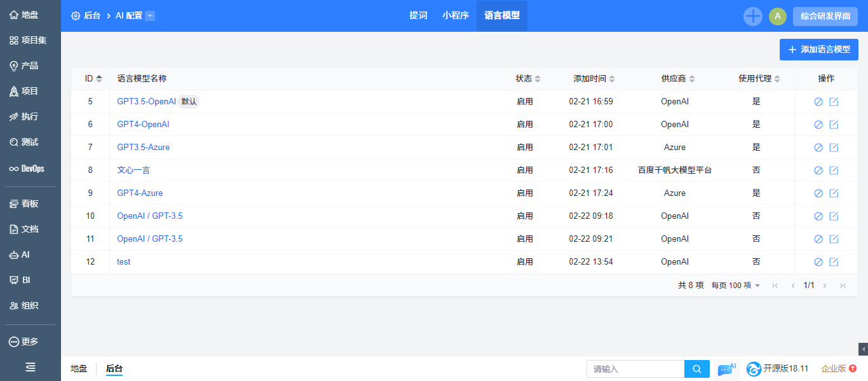868x381 pixels.
Task: Open the AI chat icon in footer
Action: pos(726,369)
